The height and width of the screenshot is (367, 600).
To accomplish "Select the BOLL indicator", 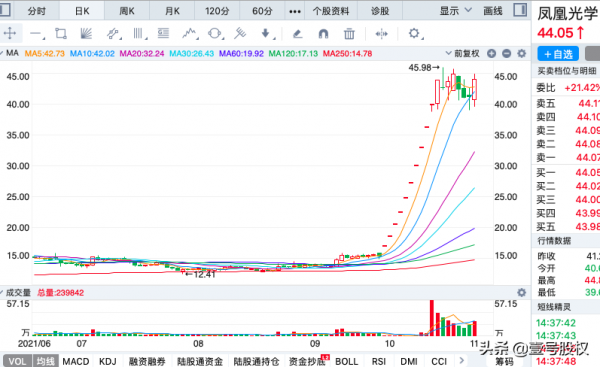I will pos(347,361).
